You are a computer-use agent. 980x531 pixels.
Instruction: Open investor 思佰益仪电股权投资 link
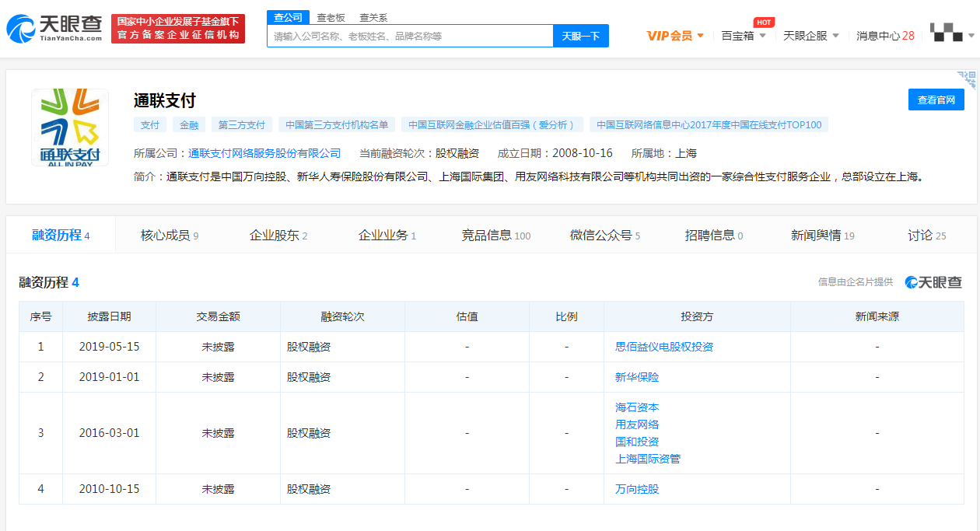click(x=664, y=347)
